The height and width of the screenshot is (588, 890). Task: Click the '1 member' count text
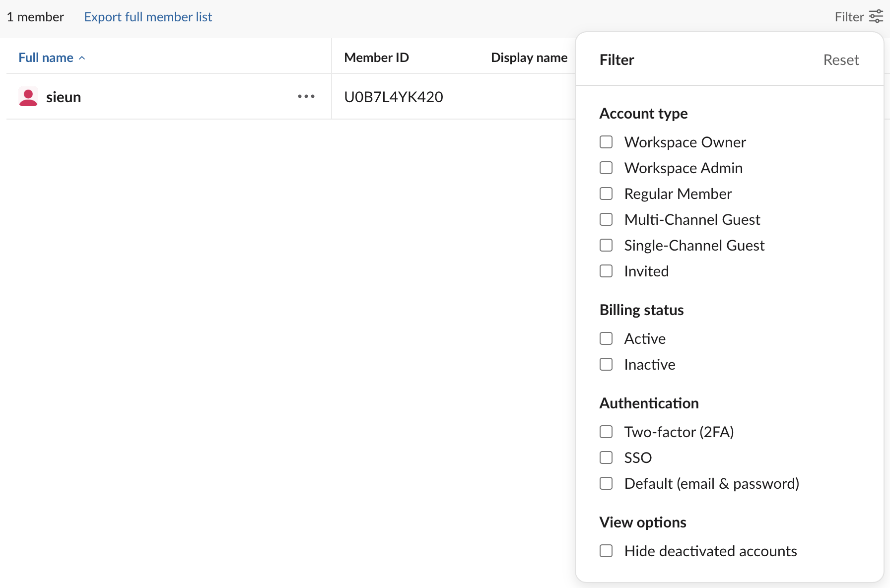[35, 17]
